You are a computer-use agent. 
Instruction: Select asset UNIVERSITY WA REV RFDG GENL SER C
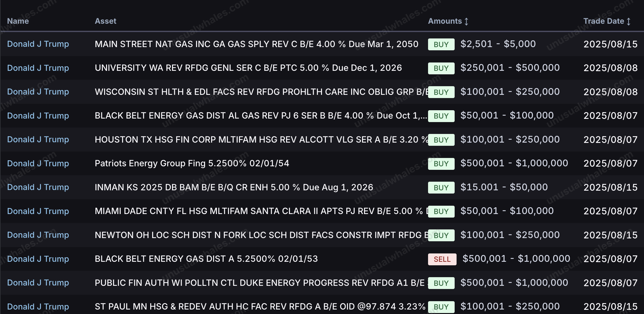click(248, 68)
